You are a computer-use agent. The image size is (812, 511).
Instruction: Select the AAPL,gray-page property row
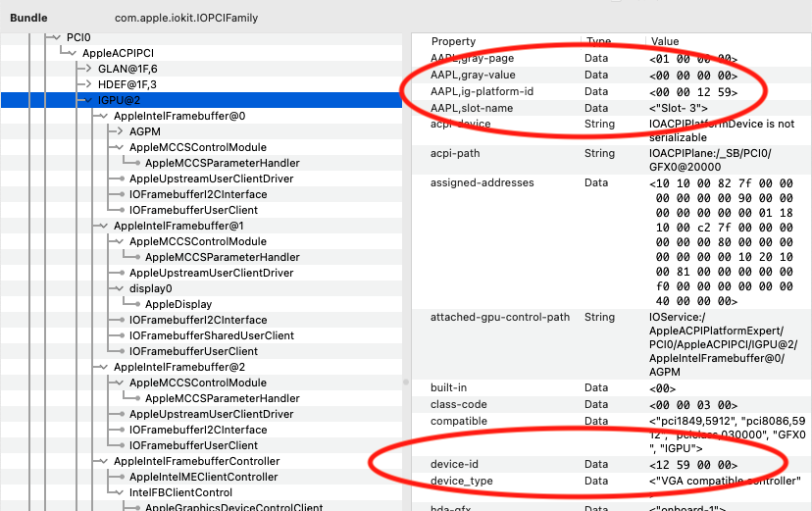pyautogui.click(x=612, y=59)
